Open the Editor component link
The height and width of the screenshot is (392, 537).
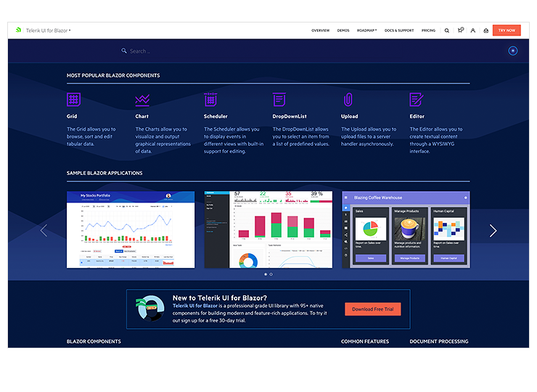click(x=417, y=116)
